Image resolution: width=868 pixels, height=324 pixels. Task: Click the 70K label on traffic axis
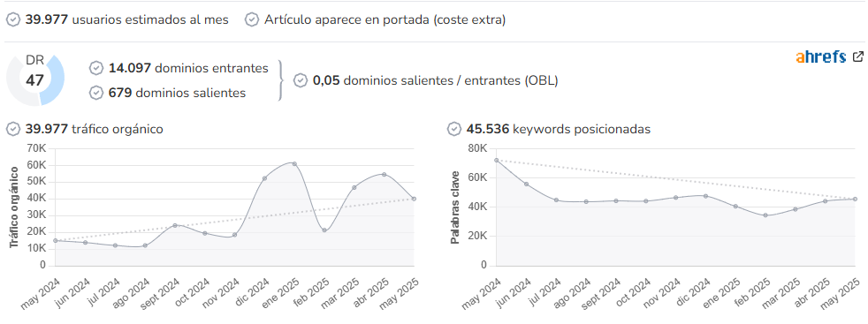click(x=35, y=148)
